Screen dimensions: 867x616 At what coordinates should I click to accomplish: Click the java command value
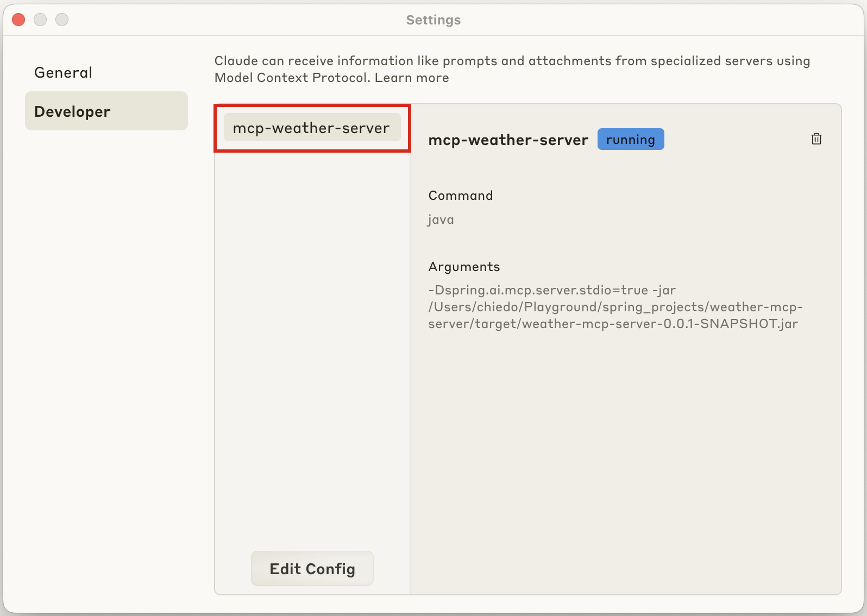pyautogui.click(x=441, y=219)
